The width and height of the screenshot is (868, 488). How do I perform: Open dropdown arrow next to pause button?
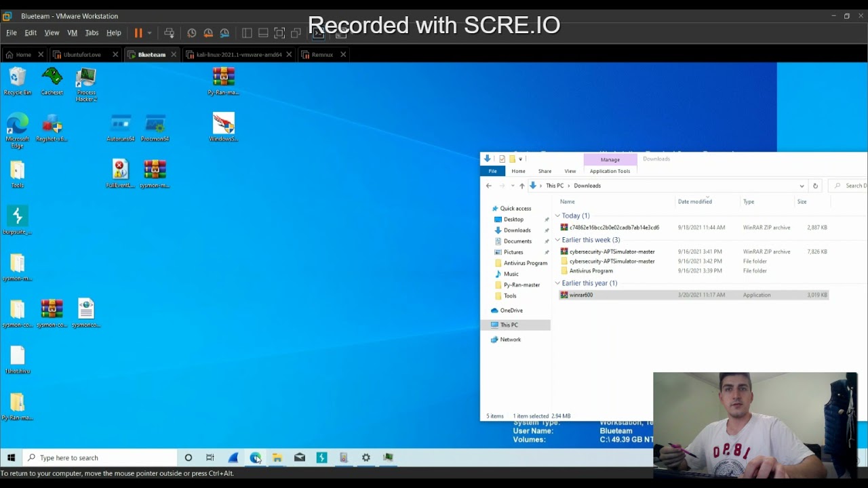tap(149, 33)
